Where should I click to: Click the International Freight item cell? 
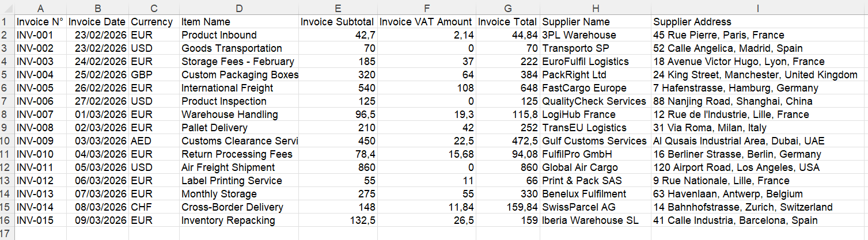point(239,88)
